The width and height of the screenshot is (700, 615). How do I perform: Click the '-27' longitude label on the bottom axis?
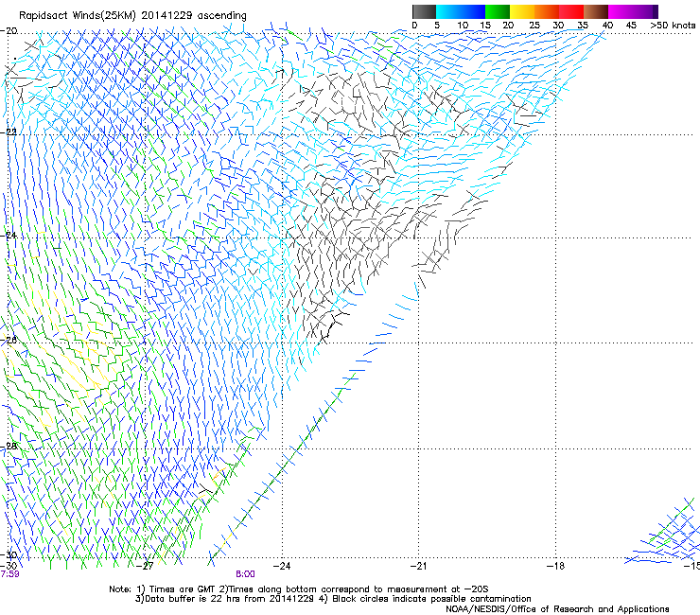pos(146,566)
